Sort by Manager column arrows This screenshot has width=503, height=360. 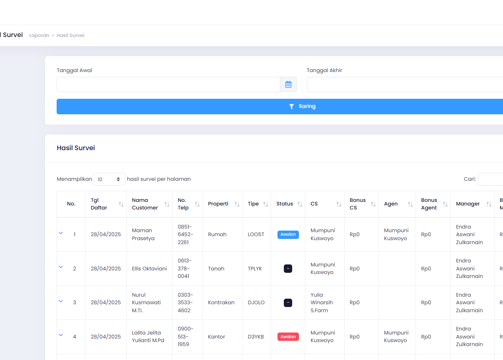489,204
